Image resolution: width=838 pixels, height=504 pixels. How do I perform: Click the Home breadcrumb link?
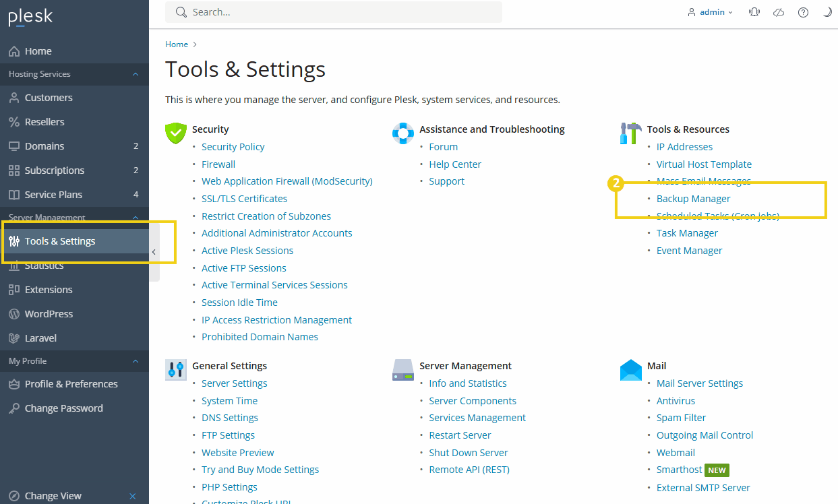(177, 44)
